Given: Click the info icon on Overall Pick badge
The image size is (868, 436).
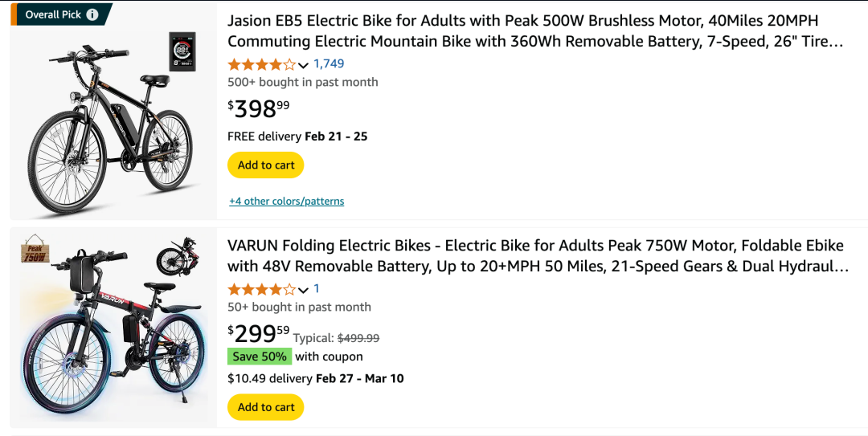Looking at the screenshot, I should click(x=92, y=14).
